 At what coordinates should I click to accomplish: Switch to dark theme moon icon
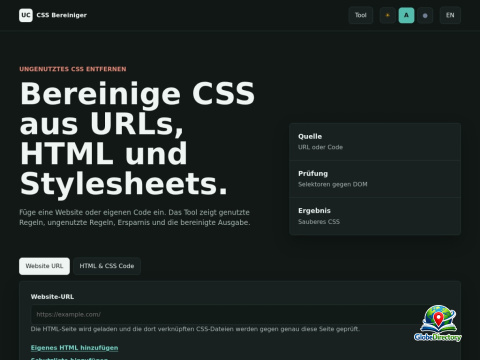pyautogui.click(x=425, y=15)
